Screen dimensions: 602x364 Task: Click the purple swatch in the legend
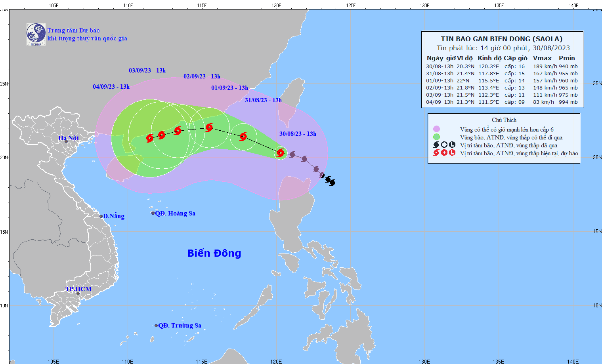pos(436,129)
